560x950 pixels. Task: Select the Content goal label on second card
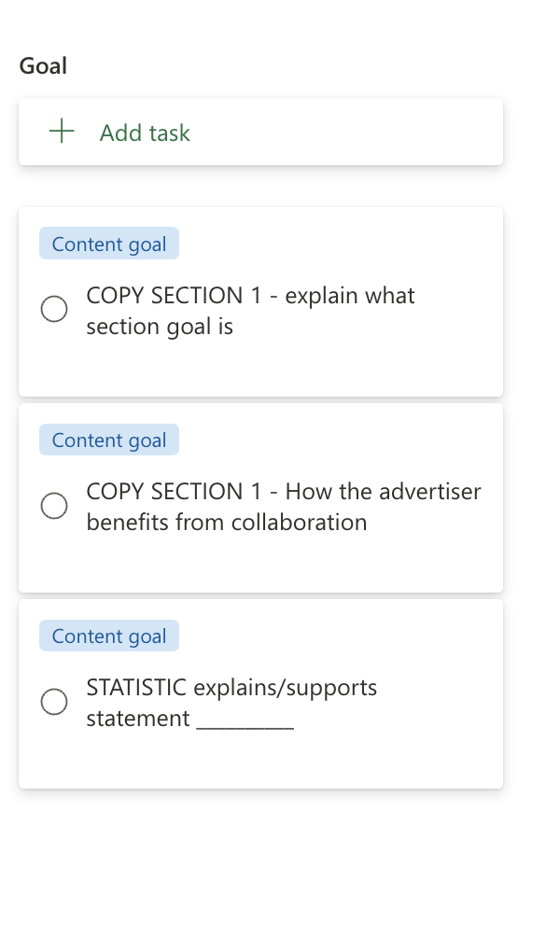click(109, 440)
